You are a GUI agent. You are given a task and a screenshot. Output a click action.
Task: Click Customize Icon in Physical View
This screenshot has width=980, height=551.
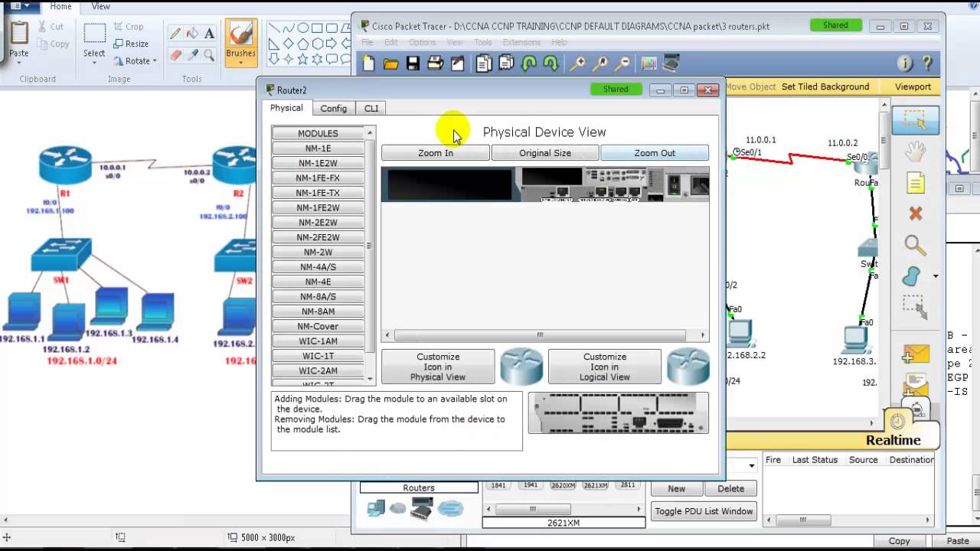point(438,367)
